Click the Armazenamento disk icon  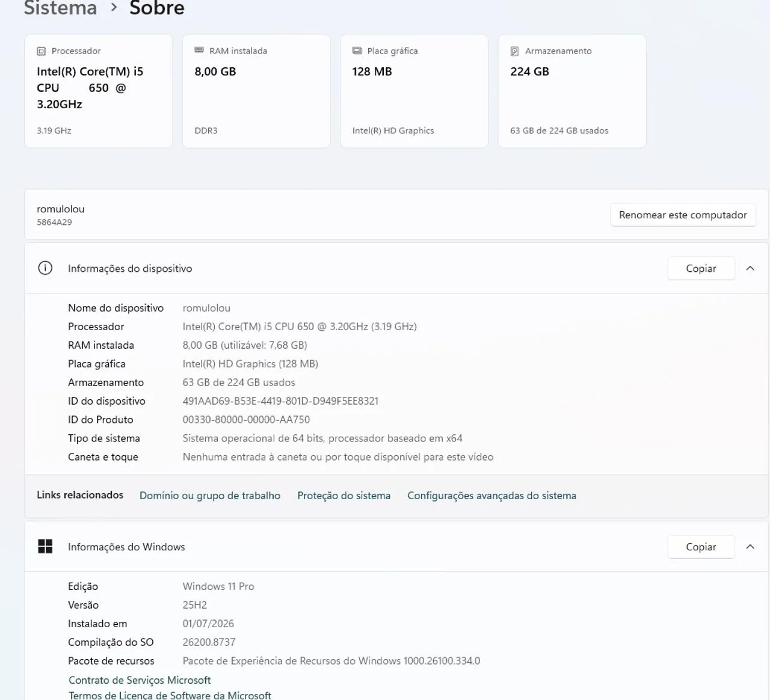coord(515,51)
